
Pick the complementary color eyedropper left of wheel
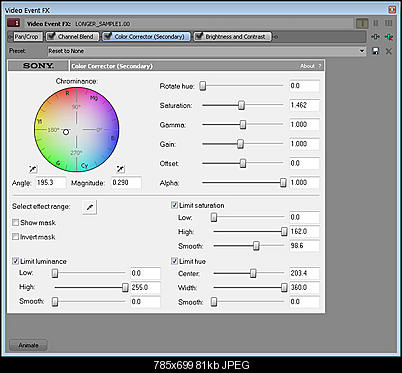pos(33,169)
